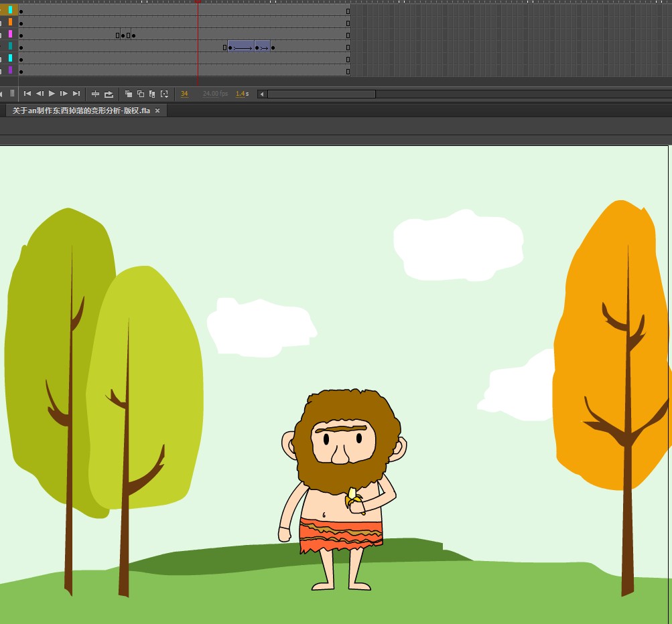This screenshot has width=672, height=624.
Task: Select the .fla document tab
Action: pos(80,110)
